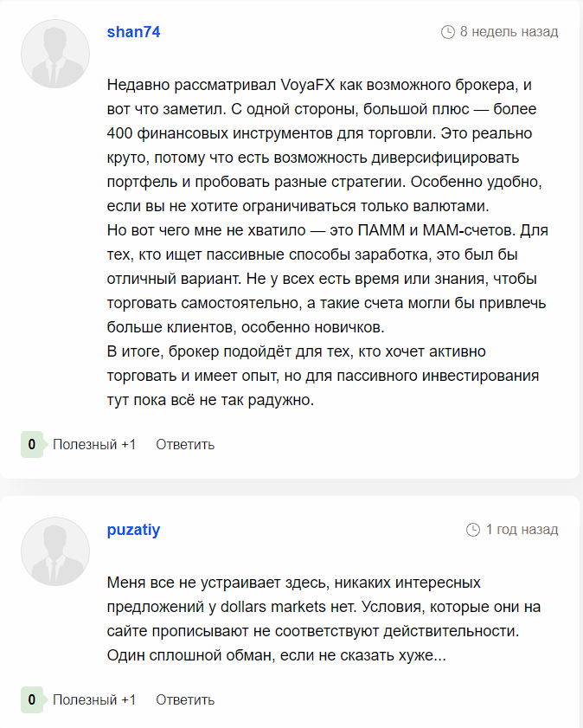Click the "8 недель назад" timestamp

point(509,32)
